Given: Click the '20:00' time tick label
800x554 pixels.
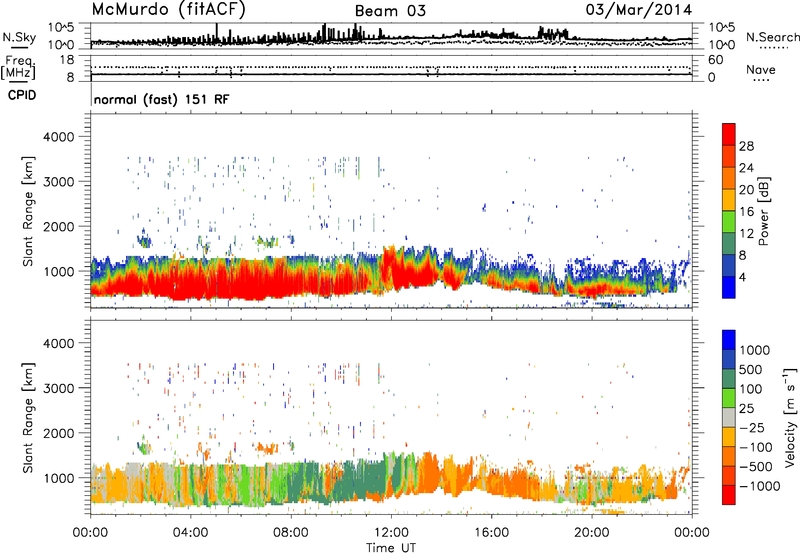Looking at the screenshot, I should (591, 533).
